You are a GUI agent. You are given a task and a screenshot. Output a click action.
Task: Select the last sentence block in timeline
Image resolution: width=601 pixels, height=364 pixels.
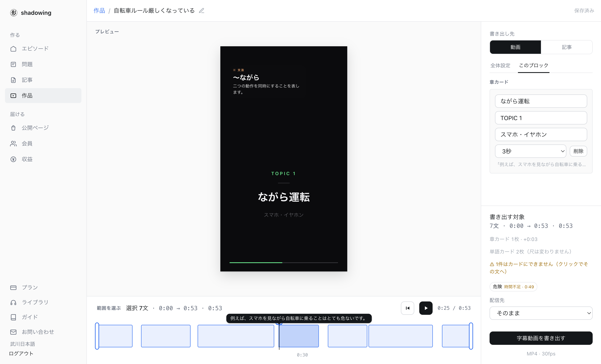pos(456,336)
